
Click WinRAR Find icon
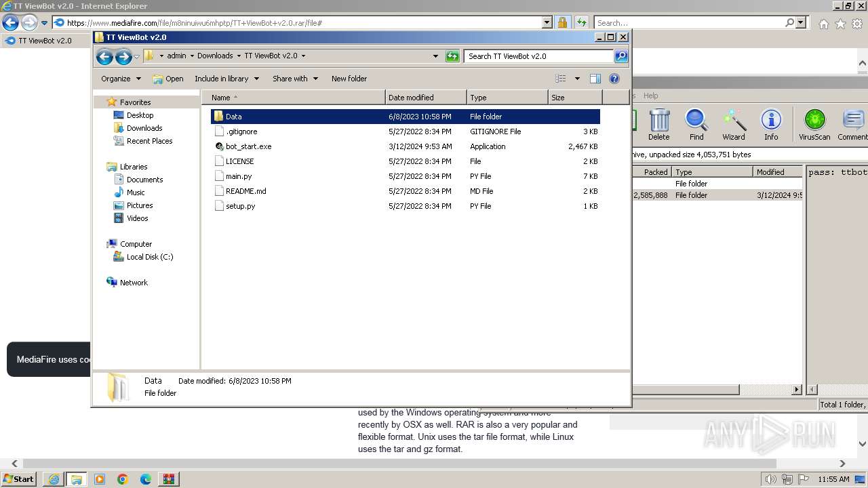[696, 125]
